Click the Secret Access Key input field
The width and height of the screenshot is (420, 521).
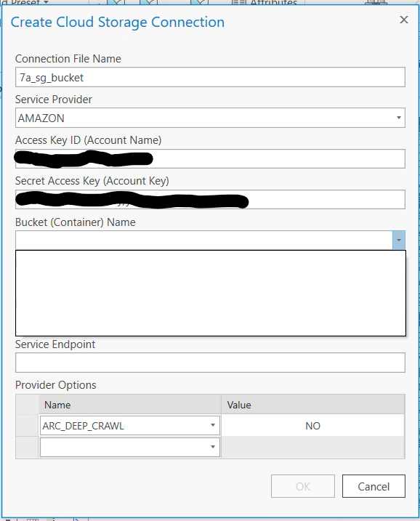(x=210, y=199)
